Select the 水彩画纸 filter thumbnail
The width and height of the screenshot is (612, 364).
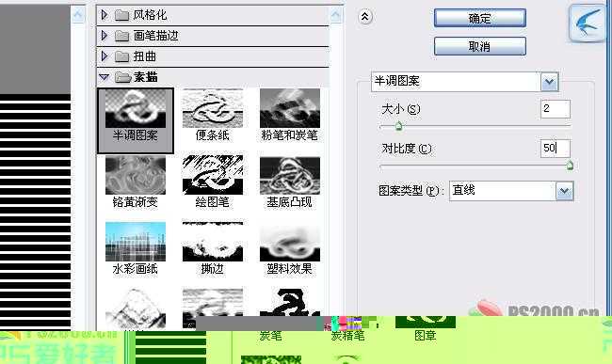(135, 242)
